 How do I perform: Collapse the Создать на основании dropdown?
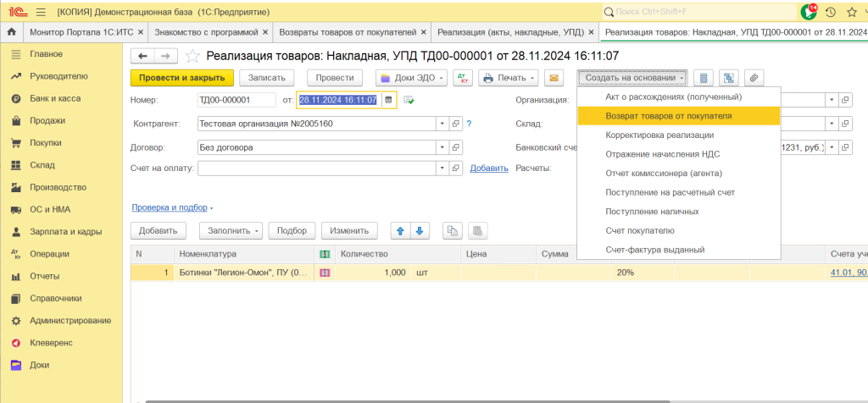[632, 78]
